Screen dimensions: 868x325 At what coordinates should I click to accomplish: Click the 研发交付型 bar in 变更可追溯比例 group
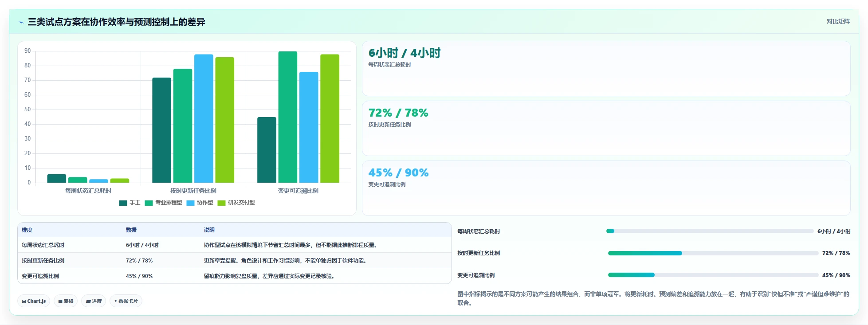(330, 118)
